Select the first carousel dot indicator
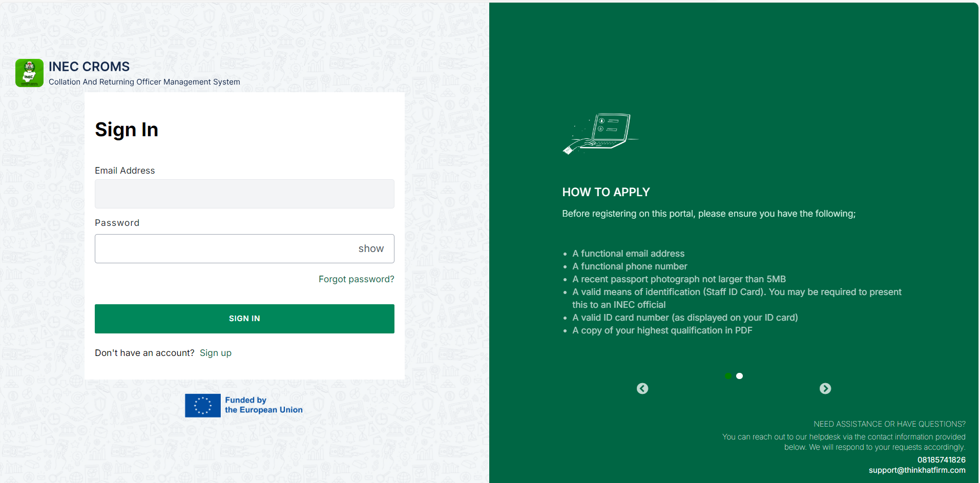 coord(728,376)
